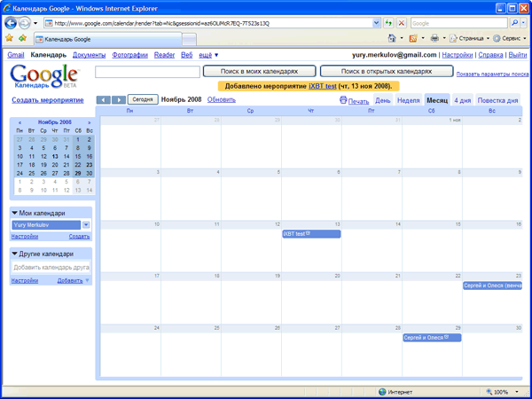The image size is (532, 399).
Task: Click the Print toolbar icon
Action: click(434, 38)
